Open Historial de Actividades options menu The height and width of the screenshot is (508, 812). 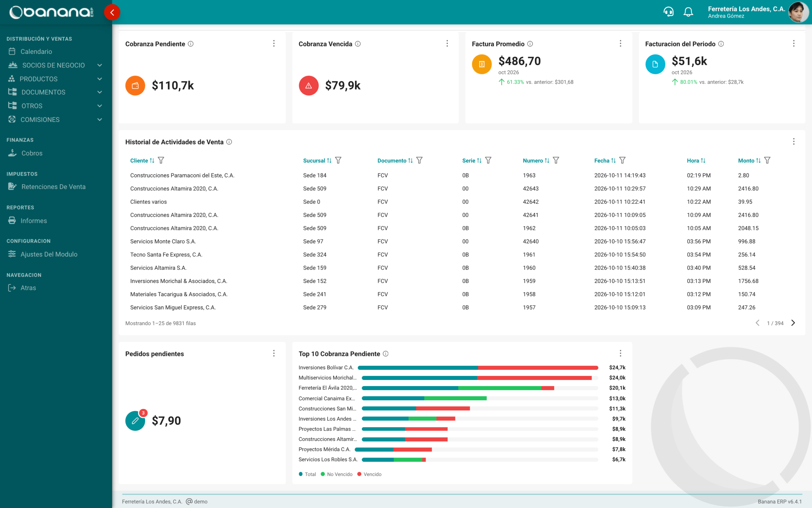[x=794, y=142]
